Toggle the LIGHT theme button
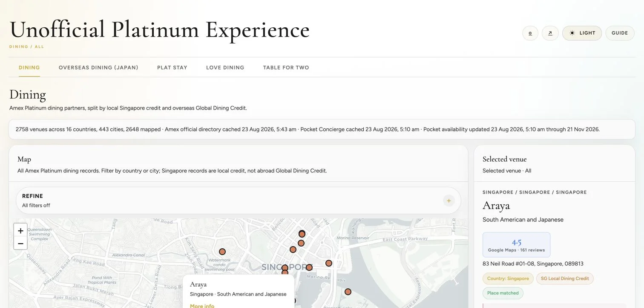This screenshot has height=308, width=644. [582, 33]
